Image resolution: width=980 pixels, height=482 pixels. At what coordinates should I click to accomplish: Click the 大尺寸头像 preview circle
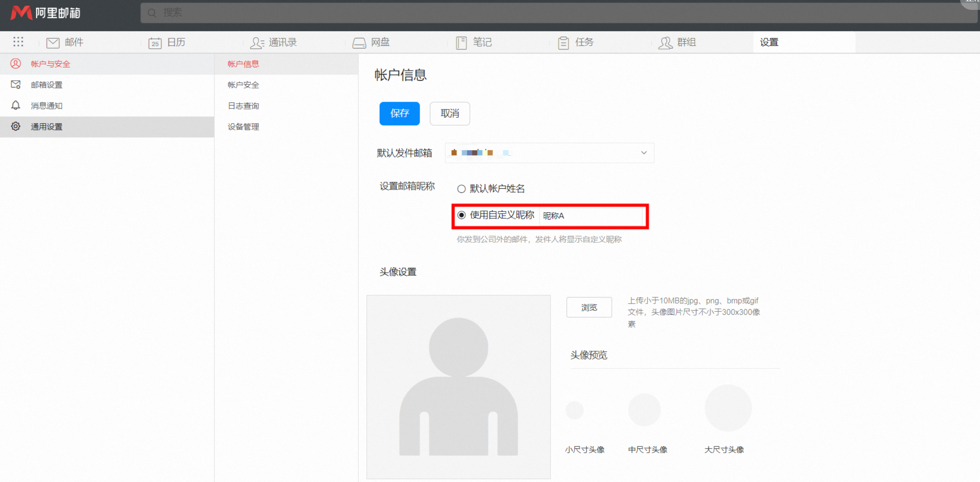pos(728,408)
